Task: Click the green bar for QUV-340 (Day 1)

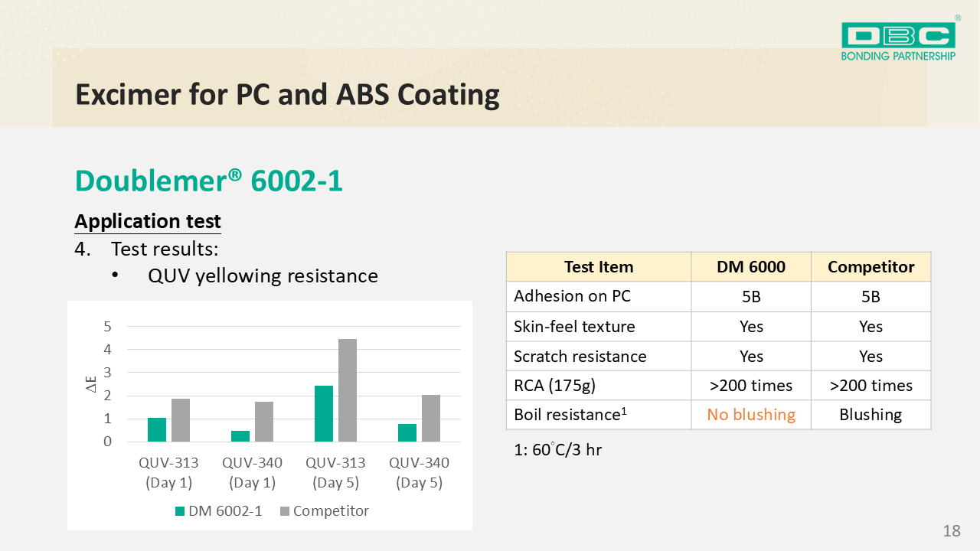Action: [x=240, y=436]
